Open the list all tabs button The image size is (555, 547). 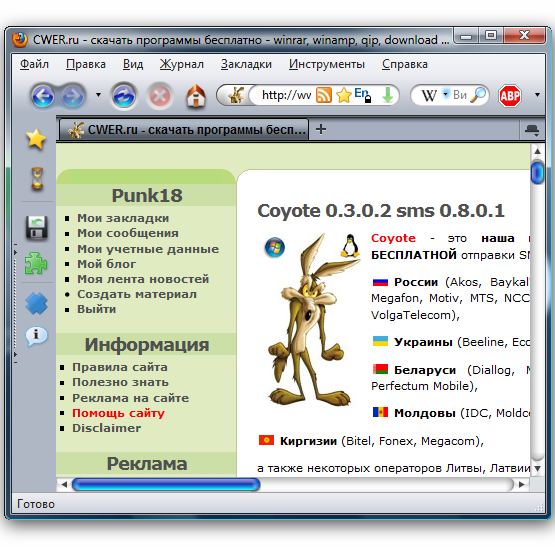(532, 130)
